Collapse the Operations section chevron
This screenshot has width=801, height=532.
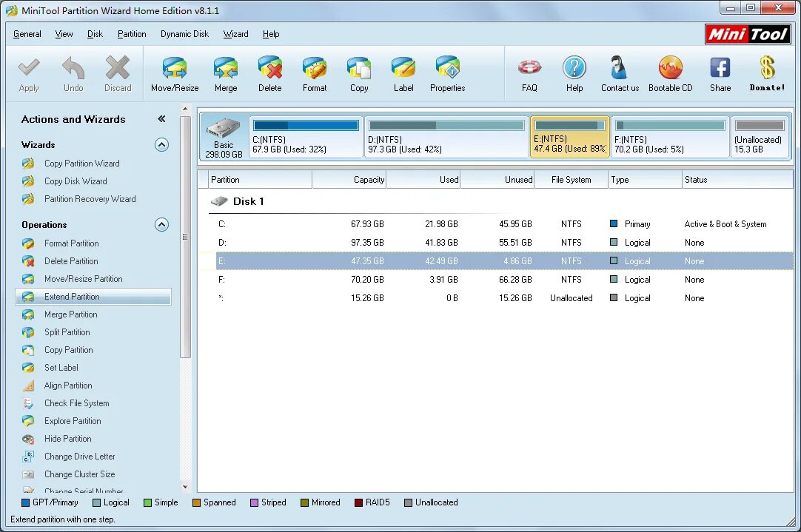(161, 224)
